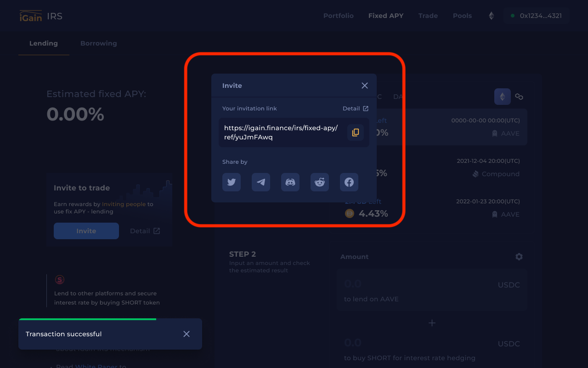Share invitation via Reddit icon

[320, 182]
